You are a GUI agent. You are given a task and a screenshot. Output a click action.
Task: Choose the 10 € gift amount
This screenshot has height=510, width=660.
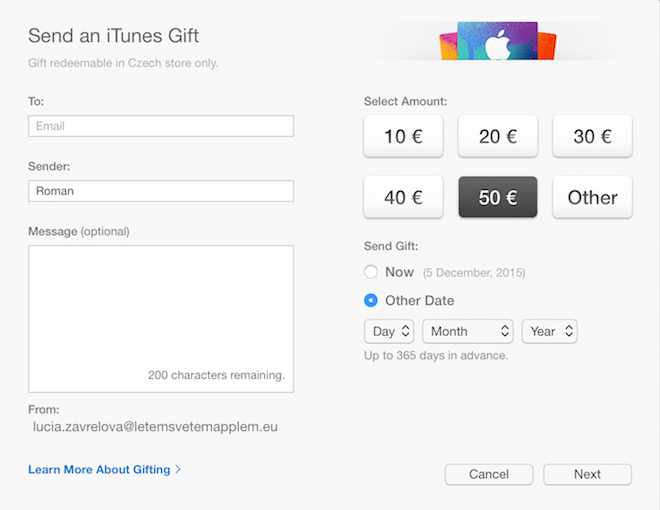tap(403, 137)
